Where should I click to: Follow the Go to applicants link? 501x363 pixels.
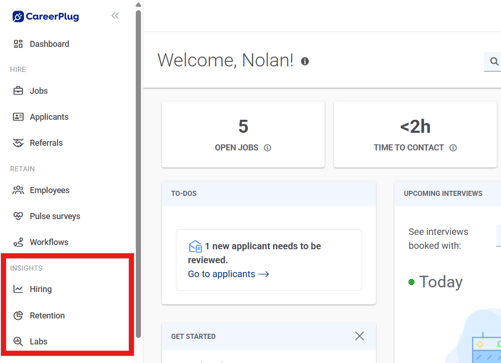228,274
